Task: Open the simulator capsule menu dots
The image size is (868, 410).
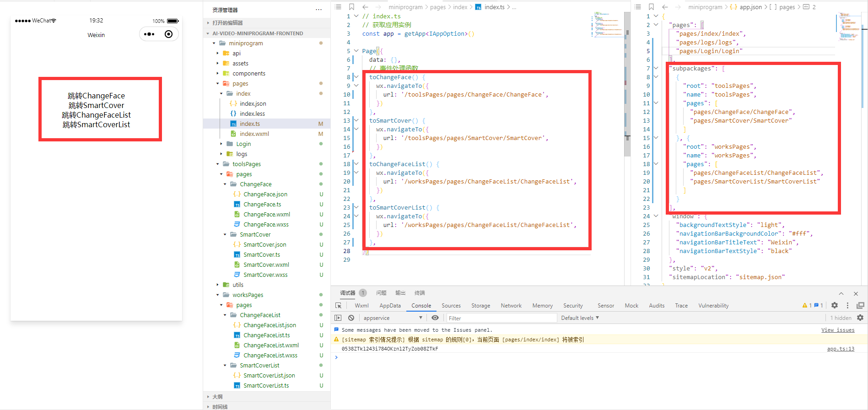Action: coord(149,34)
